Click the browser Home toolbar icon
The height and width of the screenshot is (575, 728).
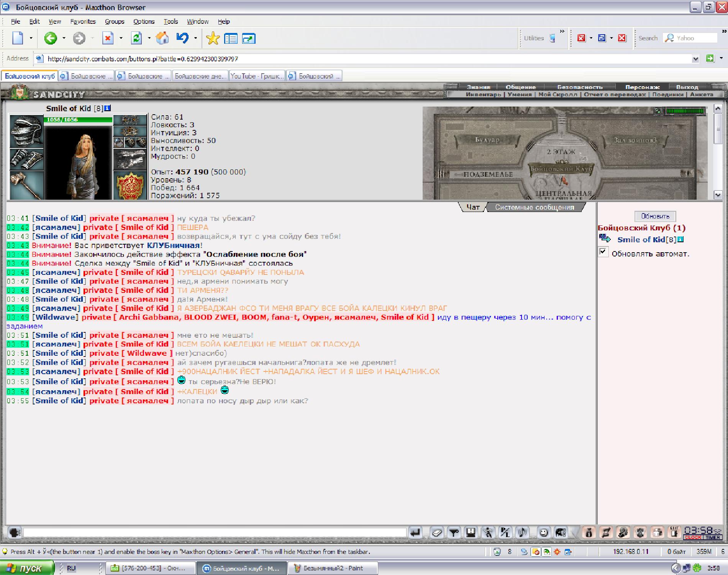pyautogui.click(x=162, y=38)
